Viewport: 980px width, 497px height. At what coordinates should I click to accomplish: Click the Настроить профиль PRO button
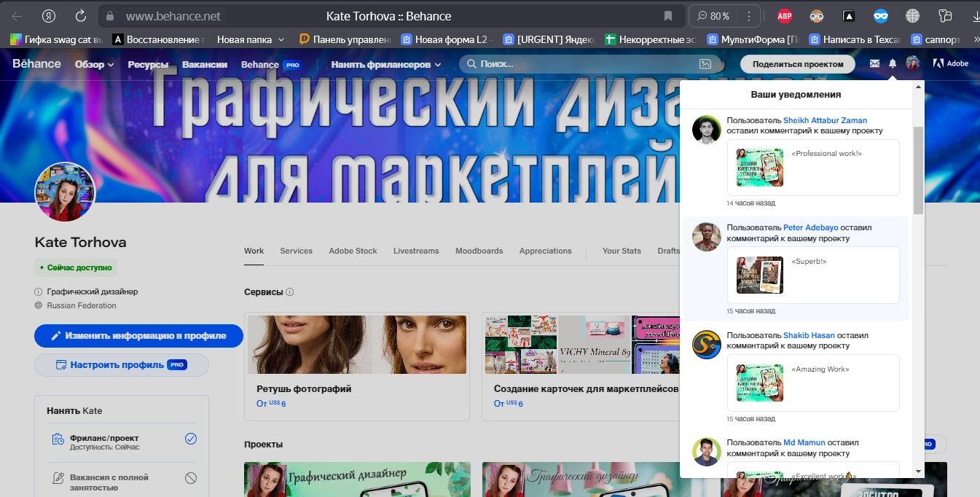[x=122, y=364]
